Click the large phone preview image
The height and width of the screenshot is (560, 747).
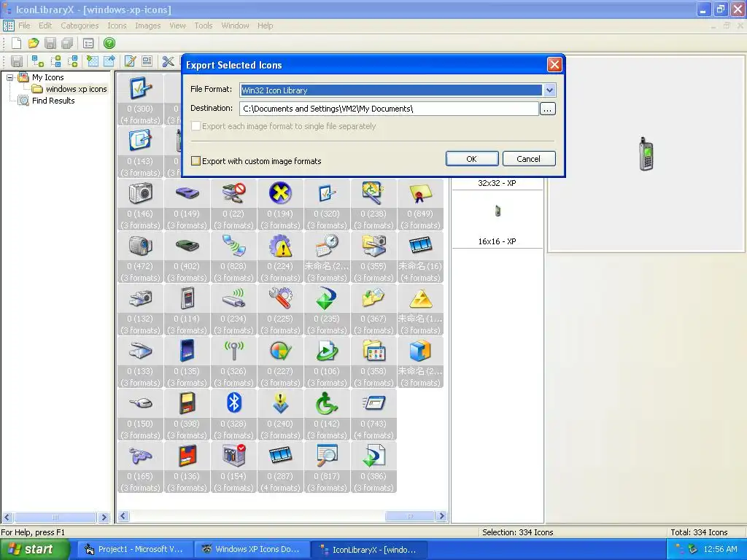(x=646, y=155)
